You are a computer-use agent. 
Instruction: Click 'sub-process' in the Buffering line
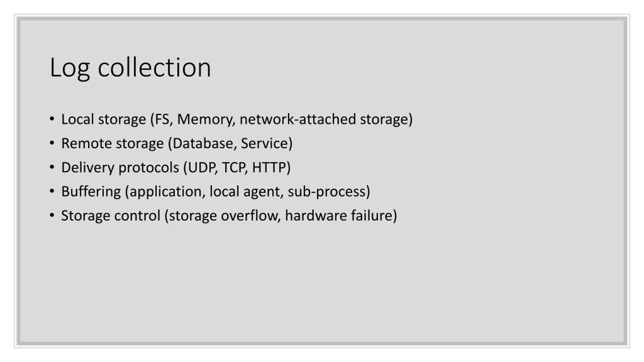coord(327,192)
